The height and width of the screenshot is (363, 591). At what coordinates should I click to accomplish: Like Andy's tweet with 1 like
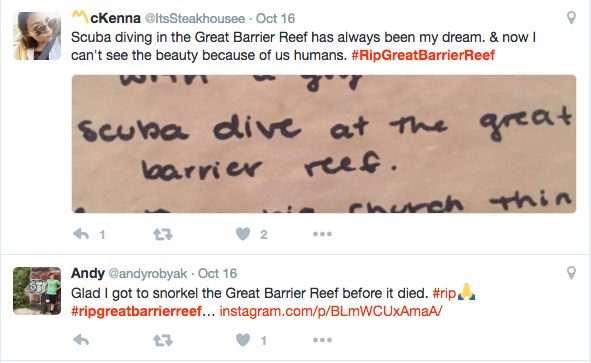pos(243,340)
